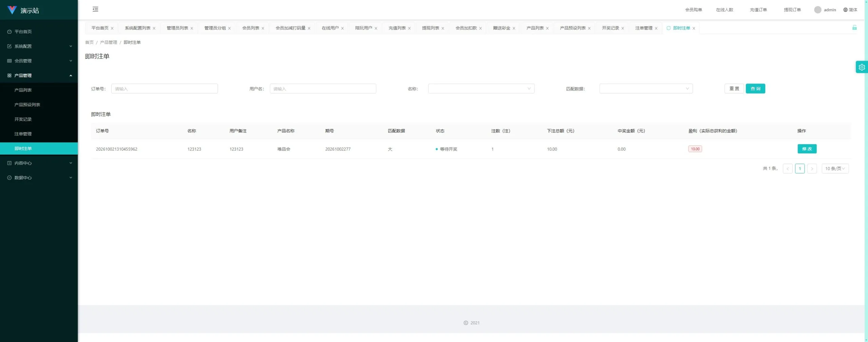Viewport: 868px width, 342px height.
Task: Open 会员购单 in the top bar
Action: click(x=693, y=10)
